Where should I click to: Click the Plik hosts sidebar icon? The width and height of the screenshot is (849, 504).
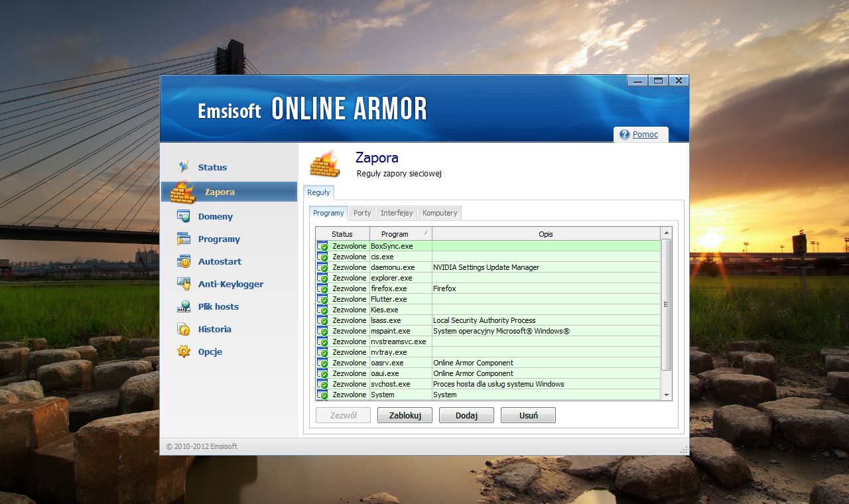click(x=184, y=306)
